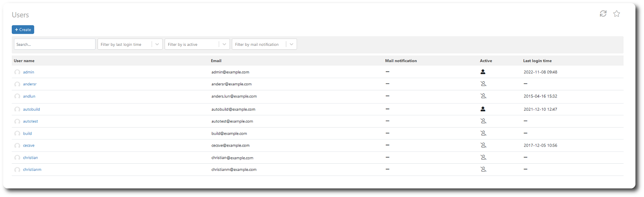Select the radio circle beside autotest

click(17, 121)
